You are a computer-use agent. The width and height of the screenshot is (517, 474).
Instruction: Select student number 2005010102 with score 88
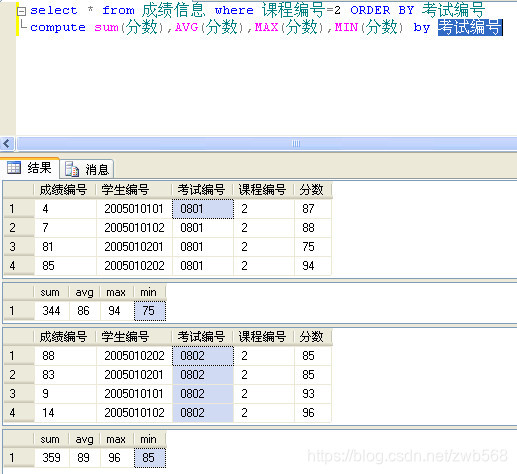click(134, 228)
